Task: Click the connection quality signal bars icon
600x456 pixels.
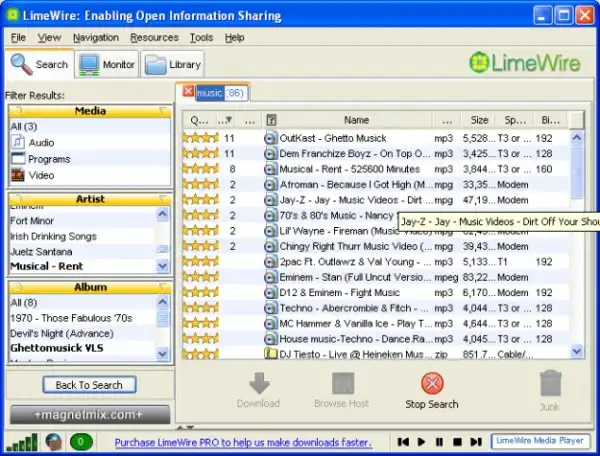Action: click(x=22, y=441)
